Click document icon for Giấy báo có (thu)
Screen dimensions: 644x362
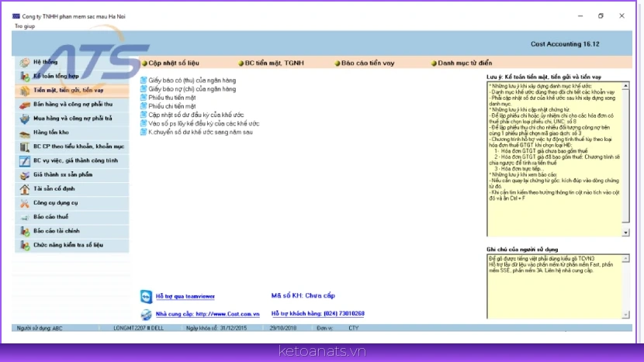tap(144, 80)
